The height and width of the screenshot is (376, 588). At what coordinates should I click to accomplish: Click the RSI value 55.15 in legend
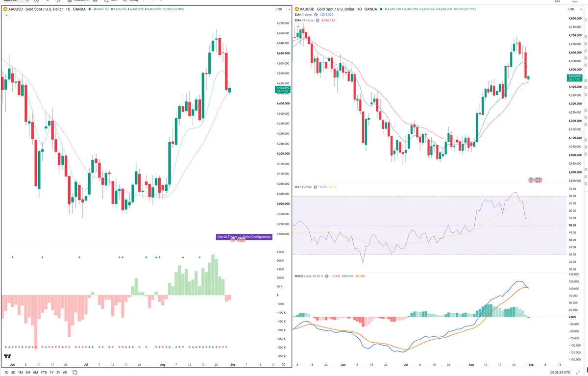(x=323, y=187)
